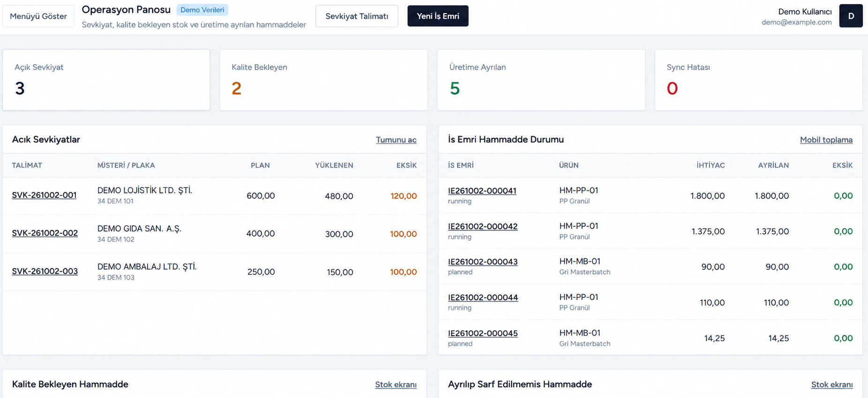Click the planned amount 600,00
The width and height of the screenshot is (868, 398).
tap(261, 195)
